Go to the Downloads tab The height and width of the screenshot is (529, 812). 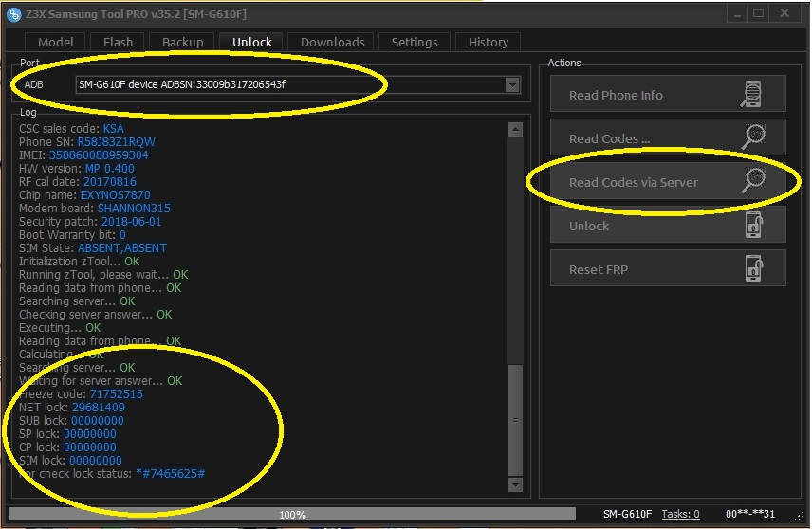click(x=332, y=42)
